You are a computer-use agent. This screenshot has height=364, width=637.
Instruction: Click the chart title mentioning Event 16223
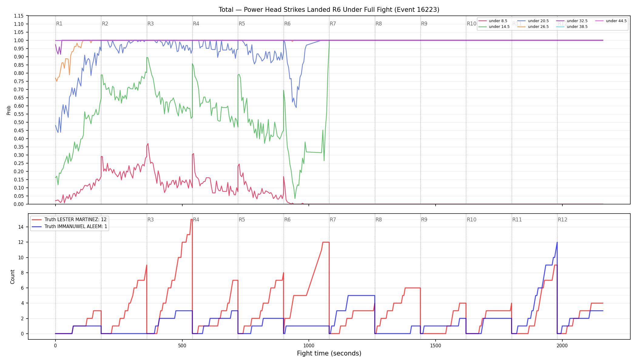tap(329, 10)
